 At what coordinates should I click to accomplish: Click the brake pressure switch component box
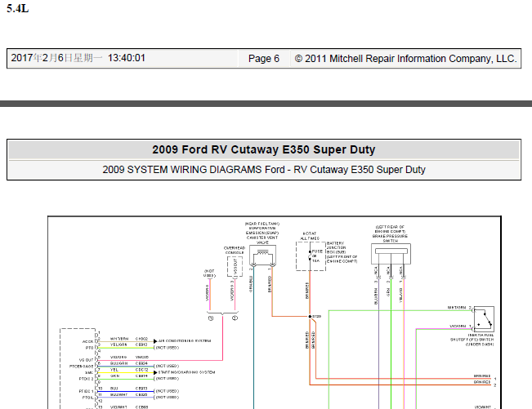coord(391,254)
